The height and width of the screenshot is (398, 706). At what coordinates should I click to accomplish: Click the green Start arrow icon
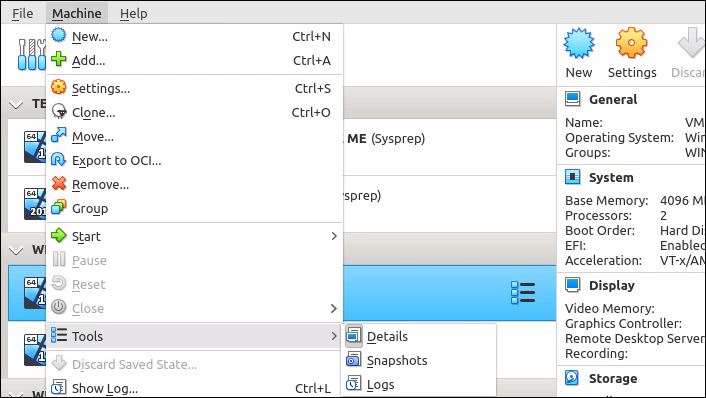click(x=59, y=235)
